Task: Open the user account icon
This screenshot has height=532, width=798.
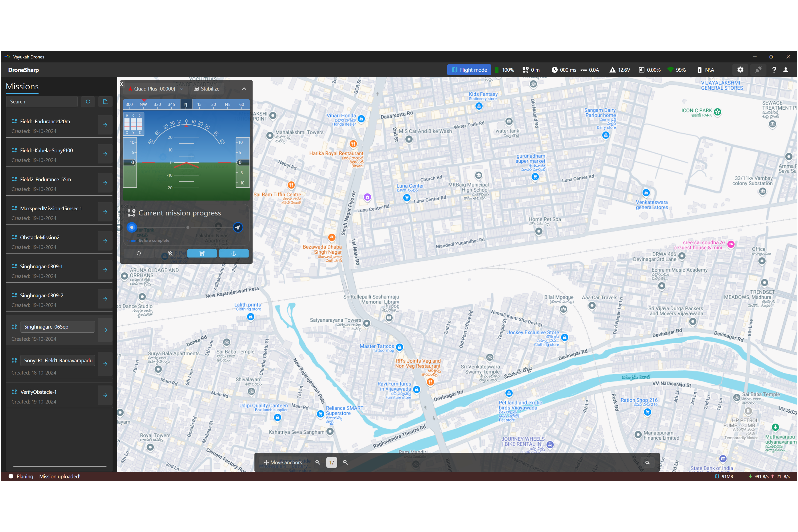Action: coord(786,70)
